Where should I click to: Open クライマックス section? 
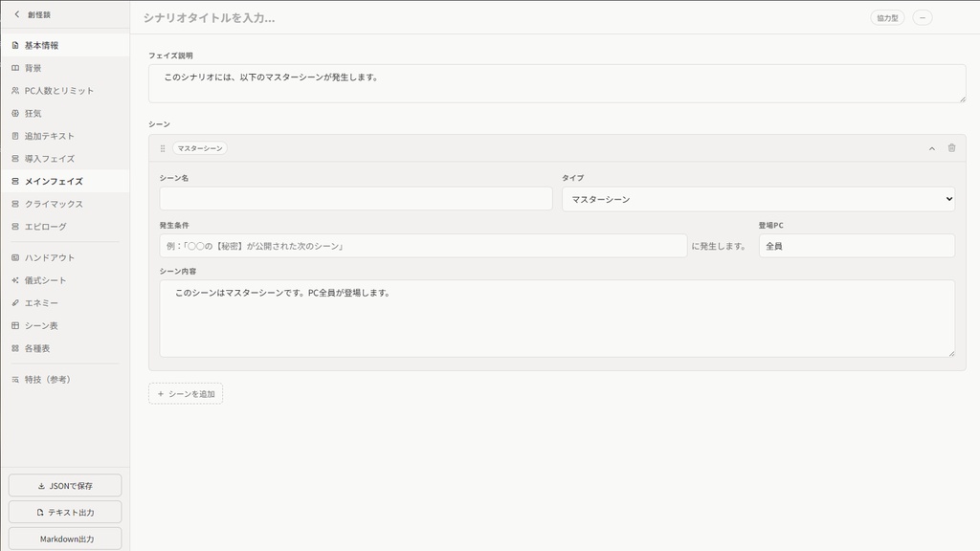[65, 204]
